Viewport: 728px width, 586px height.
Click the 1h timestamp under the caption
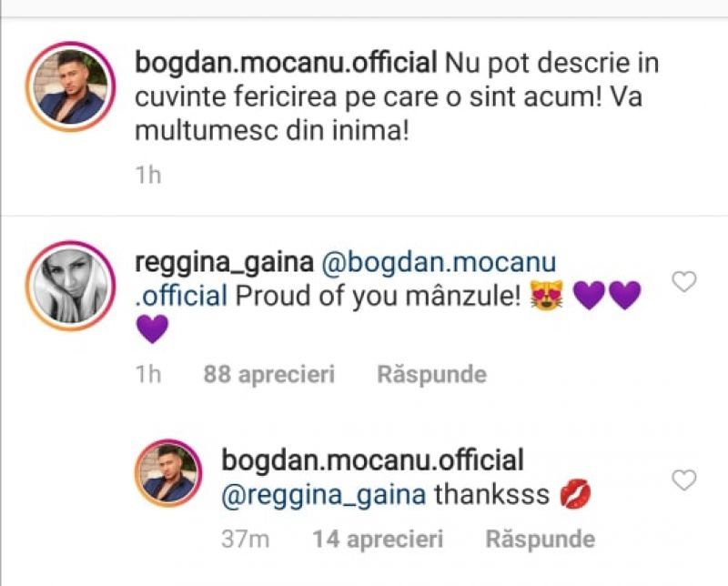coord(147,175)
